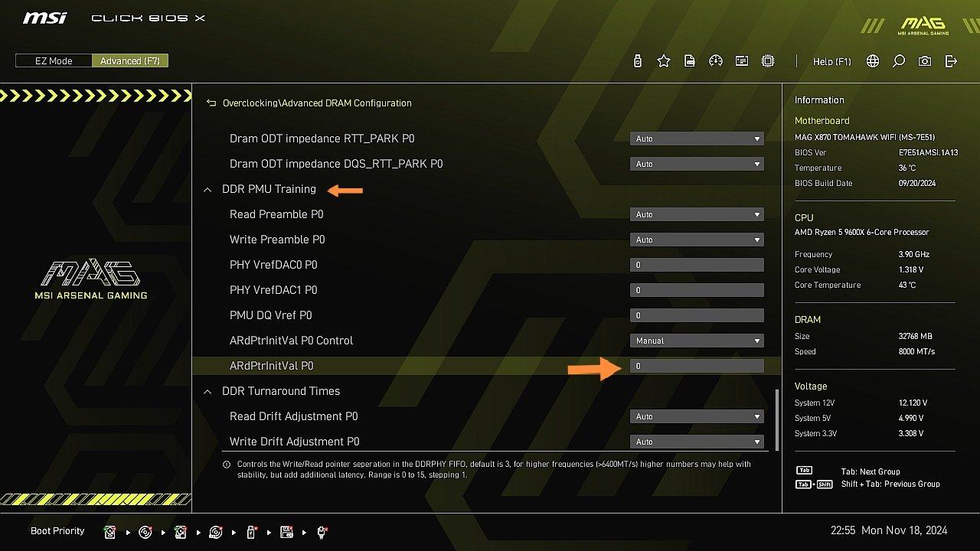Click the CPU chip icon in toolbar
This screenshot has width=980, height=551.
click(768, 61)
